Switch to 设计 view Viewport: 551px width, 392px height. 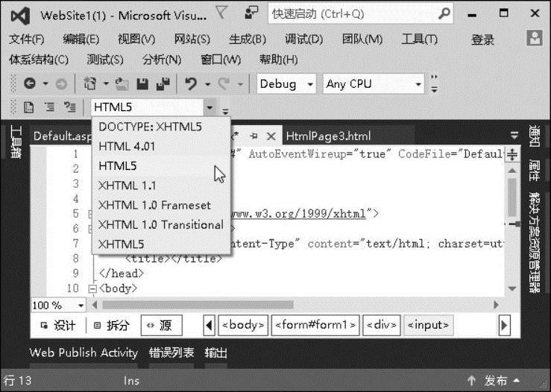pyautogui.click(x=59, y=325)
